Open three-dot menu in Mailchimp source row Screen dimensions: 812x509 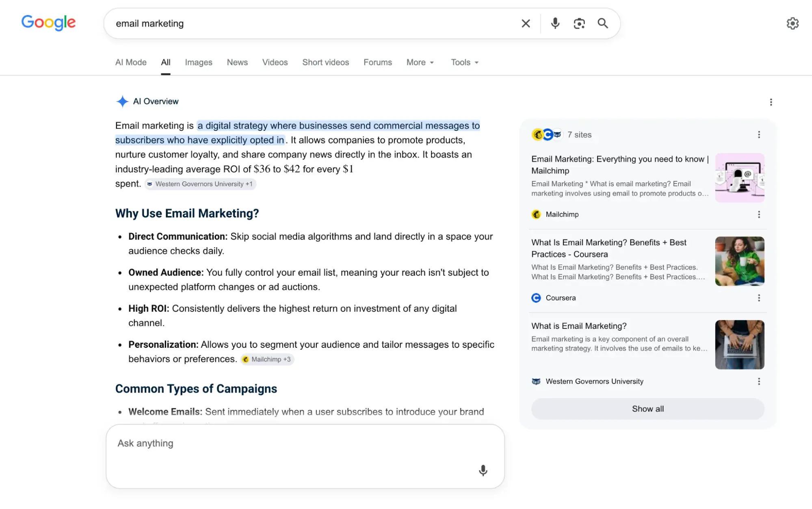(759, 214)
